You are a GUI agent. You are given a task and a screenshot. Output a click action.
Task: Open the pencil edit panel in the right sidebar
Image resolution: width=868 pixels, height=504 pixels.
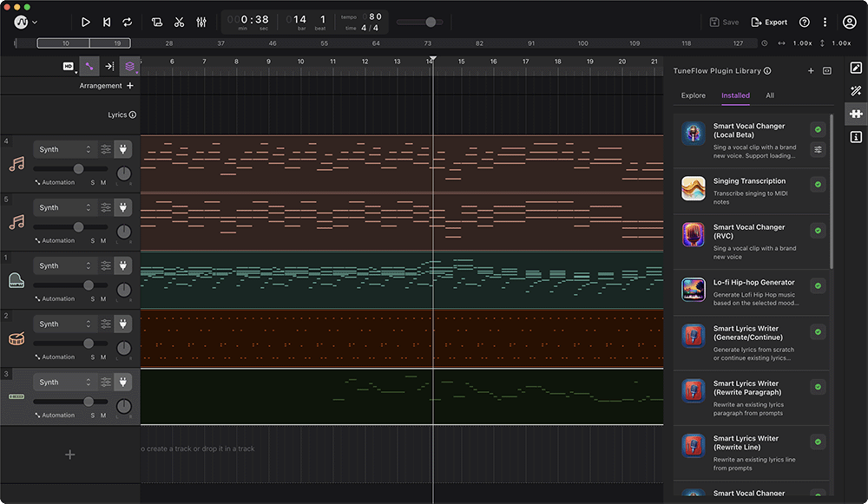(x=856, y=68)
